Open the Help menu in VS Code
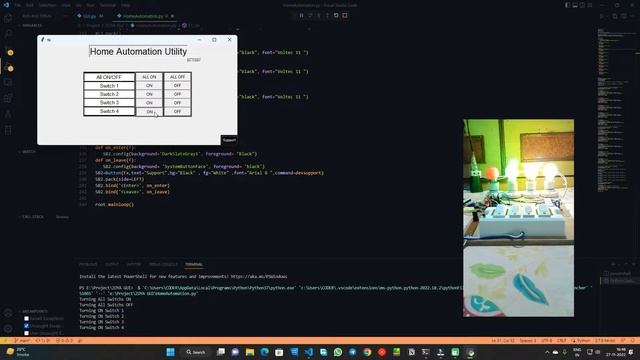The width and height of the screenshot is (640, 360). tap(126, 5)
